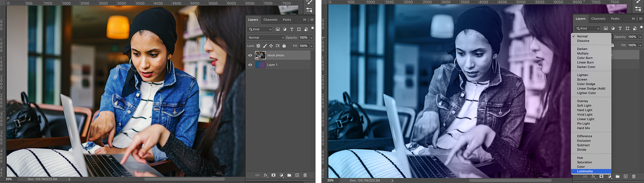The image size is (644, 183).
Task: Create a new layer in left screenshot
Action: pyautogui.click(x=297, y=175)
